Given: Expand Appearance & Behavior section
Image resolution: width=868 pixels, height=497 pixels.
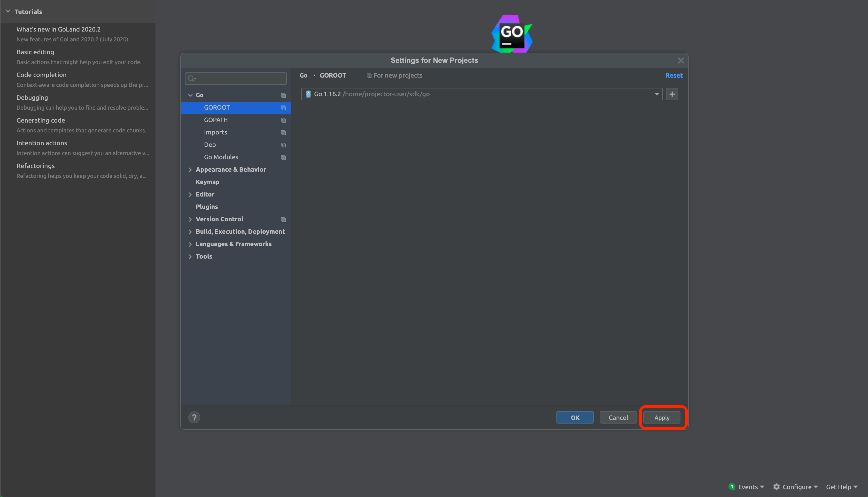Looking at the screenshot, I should [190, 170].
